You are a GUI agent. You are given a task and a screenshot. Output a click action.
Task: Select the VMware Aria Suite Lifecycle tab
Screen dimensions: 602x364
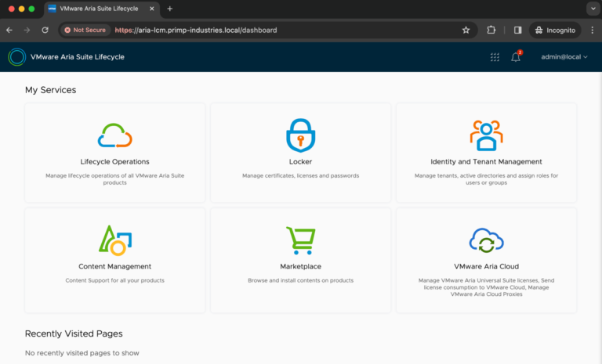tap(102, 9)
